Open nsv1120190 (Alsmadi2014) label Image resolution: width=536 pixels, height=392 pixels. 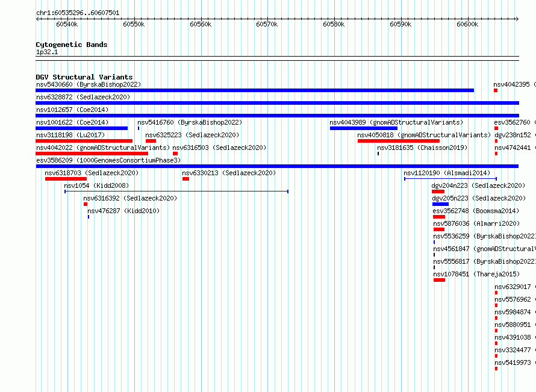coord(447,173)
